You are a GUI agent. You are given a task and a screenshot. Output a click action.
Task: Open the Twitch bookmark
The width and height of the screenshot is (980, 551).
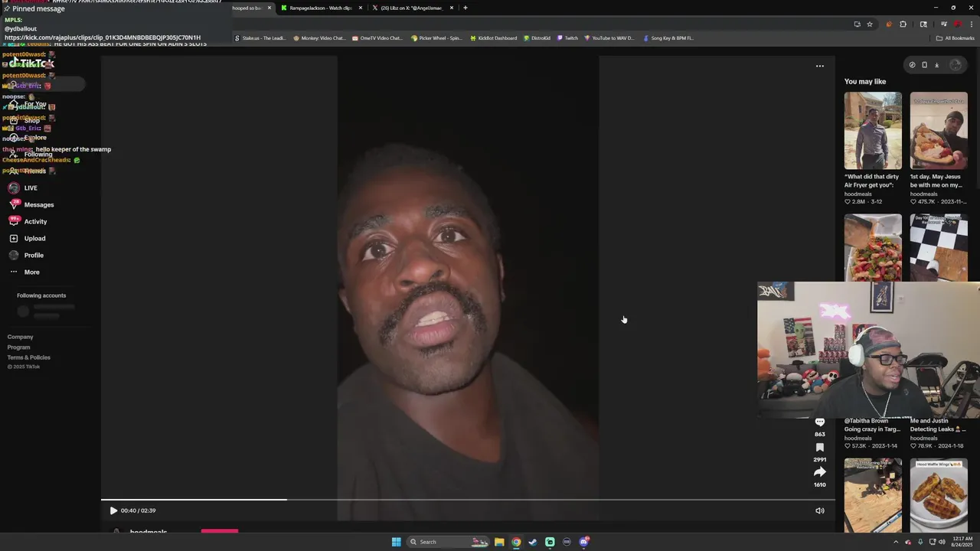pyautogui.click(x=568, y=38)
